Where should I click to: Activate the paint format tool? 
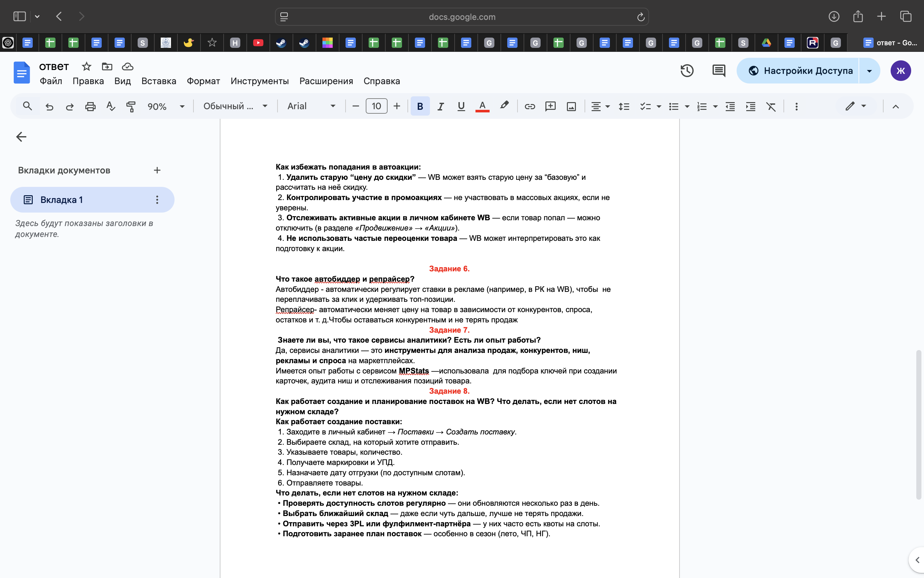click(131, 106)
